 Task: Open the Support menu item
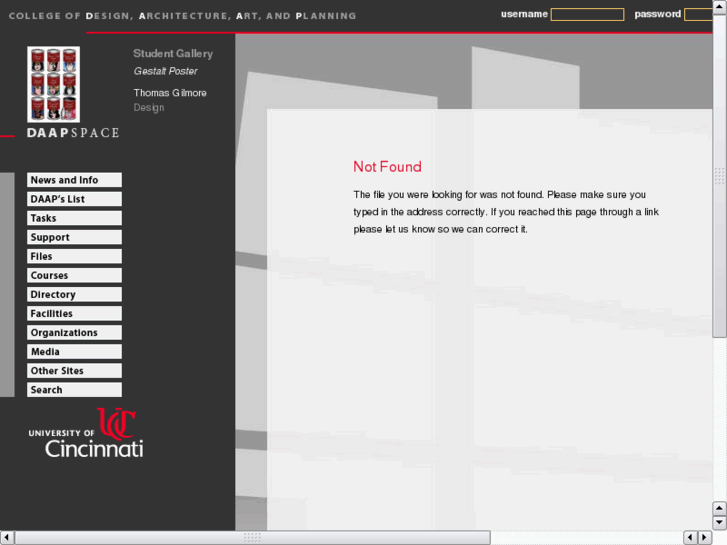pos(74,237)
